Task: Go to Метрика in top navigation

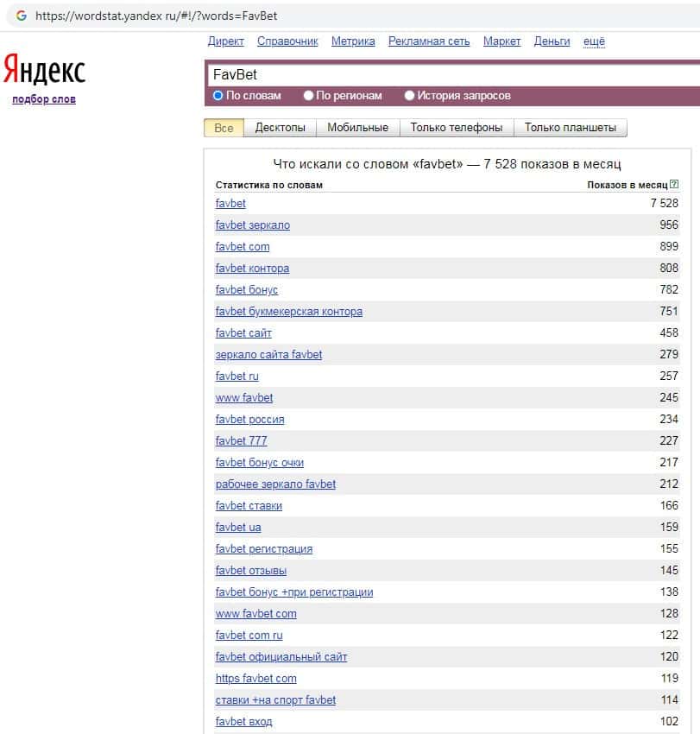Action: pos(352,41)
